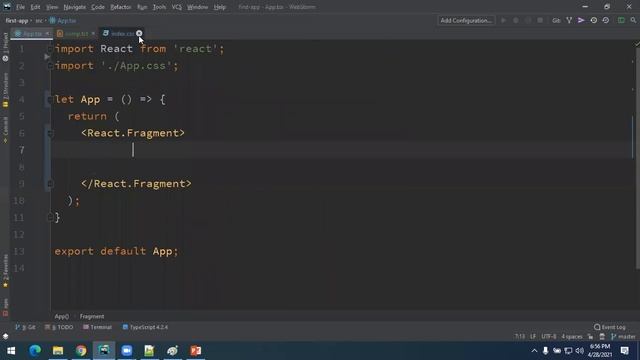The width and height of the screenshot is (640, 360).
Task: Click the Debug bug icon
Action: pos(516,20)
